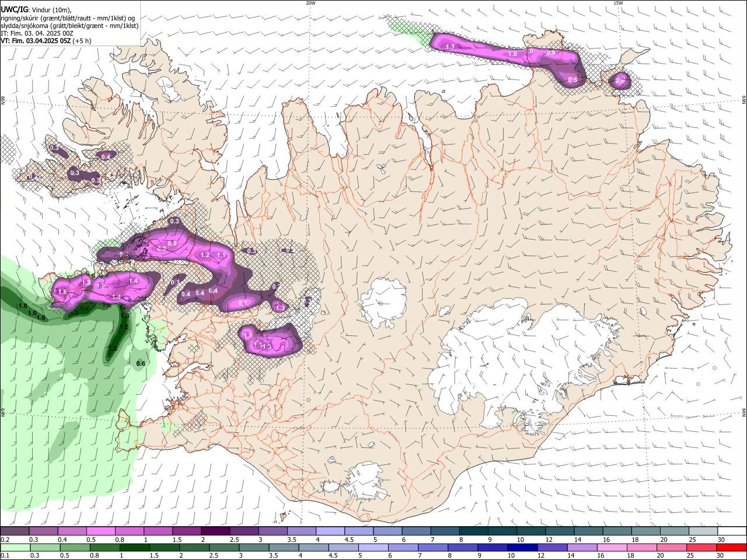Click the dark plum 2–2.5 snow swatch

[215, 531]
